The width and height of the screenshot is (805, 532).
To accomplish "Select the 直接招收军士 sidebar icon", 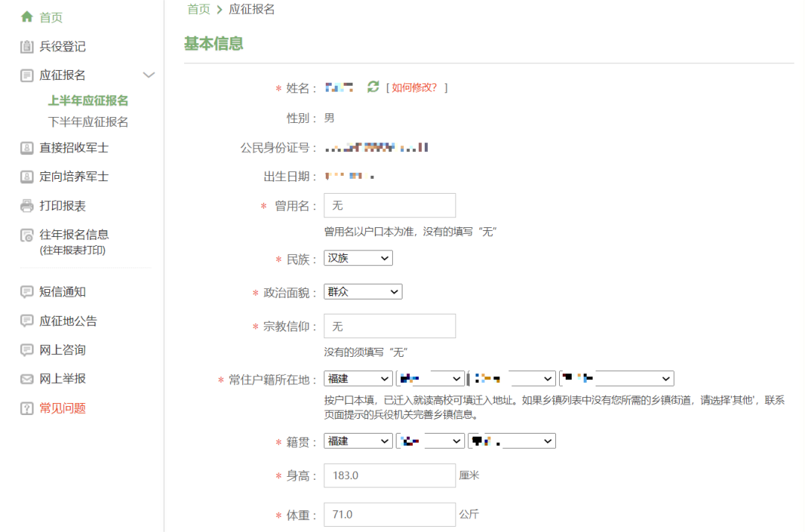I will [25, 148].
